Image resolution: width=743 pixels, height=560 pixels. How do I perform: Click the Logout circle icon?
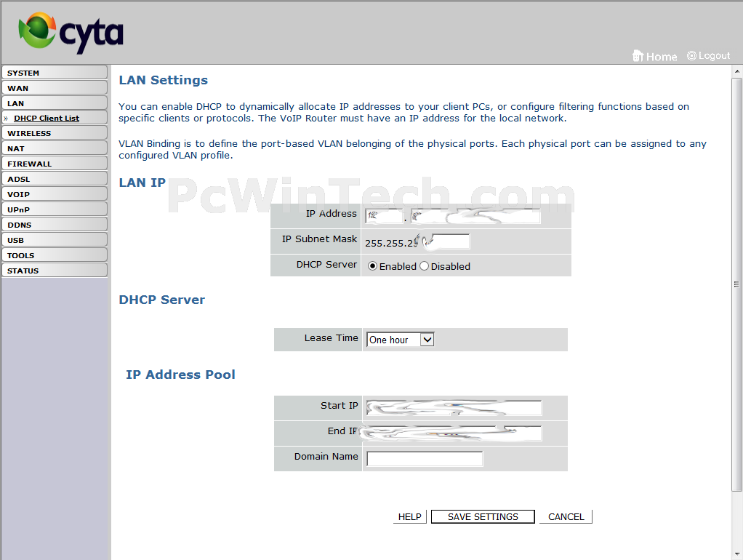coord(691,55)
